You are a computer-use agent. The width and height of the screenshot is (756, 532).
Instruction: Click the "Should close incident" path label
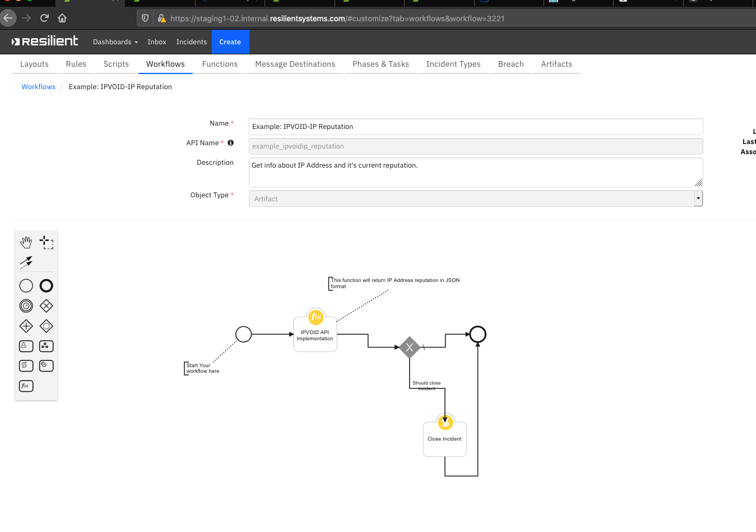coord(427,386)
